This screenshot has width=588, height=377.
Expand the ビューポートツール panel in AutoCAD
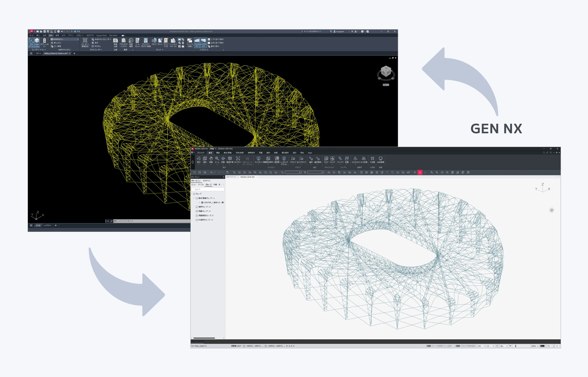click(39, 50)
